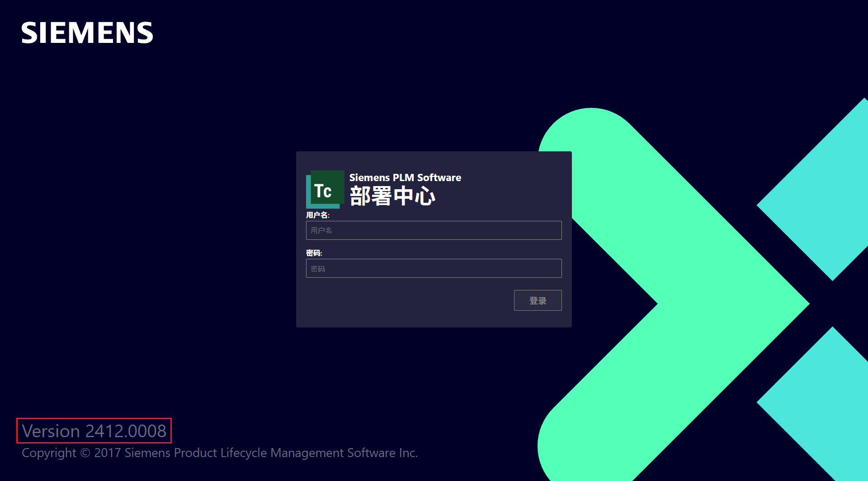Image resolution: width=868 pixels, height=481 pixels.
Task: Click the 用户名: label above the field
Action: coord(317,215)
